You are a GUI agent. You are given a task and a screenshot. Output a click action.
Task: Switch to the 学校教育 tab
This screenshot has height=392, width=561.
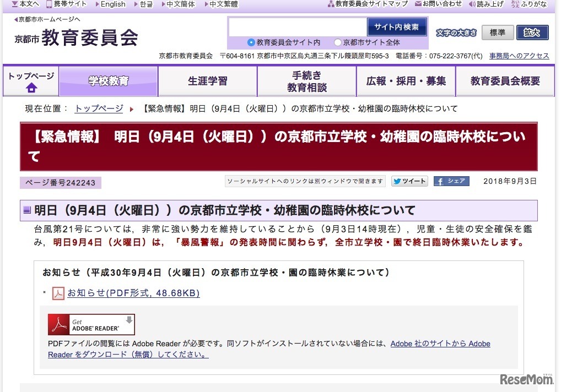coord(107,80)
